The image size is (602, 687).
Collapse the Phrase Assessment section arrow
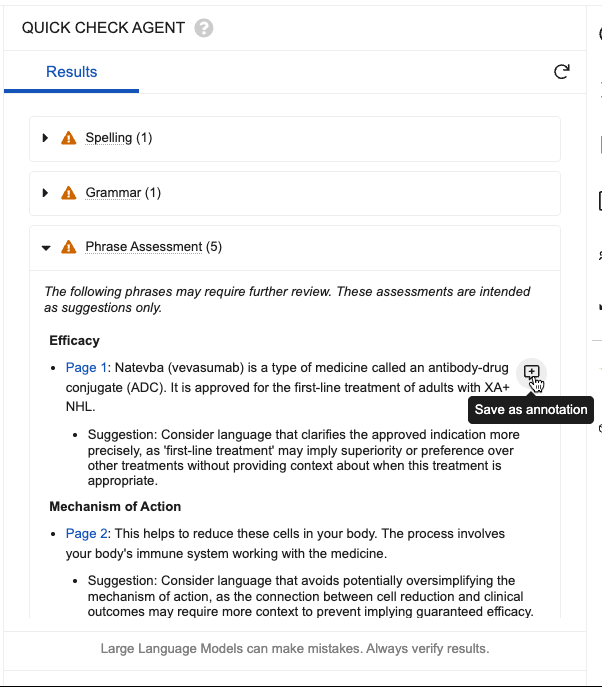click(x=46, y=248)
